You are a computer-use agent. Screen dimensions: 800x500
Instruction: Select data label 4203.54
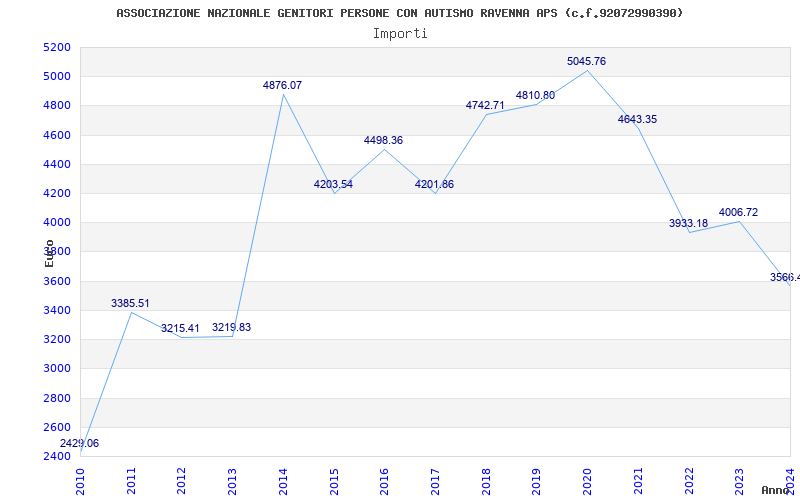pyautogui.click(x=333, y=185)
